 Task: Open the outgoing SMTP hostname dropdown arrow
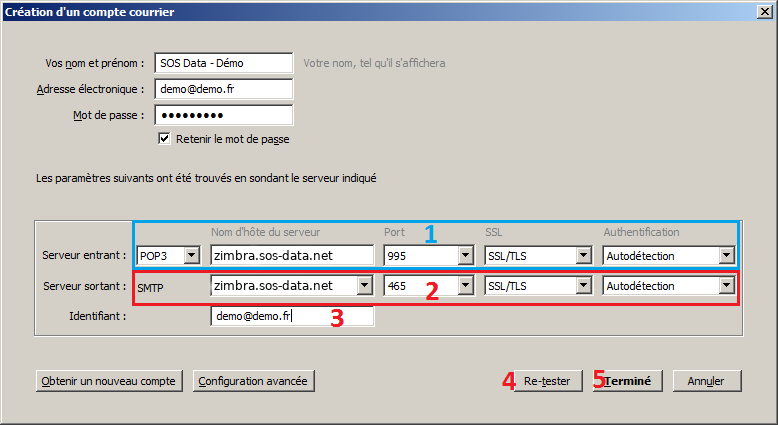[365, 286]
